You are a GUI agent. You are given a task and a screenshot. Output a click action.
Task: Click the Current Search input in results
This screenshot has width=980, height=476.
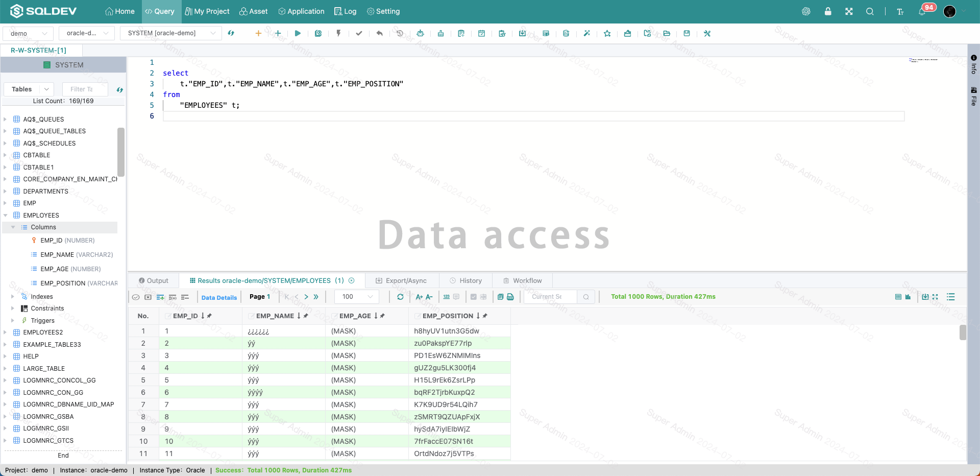(x=551, y=297)
